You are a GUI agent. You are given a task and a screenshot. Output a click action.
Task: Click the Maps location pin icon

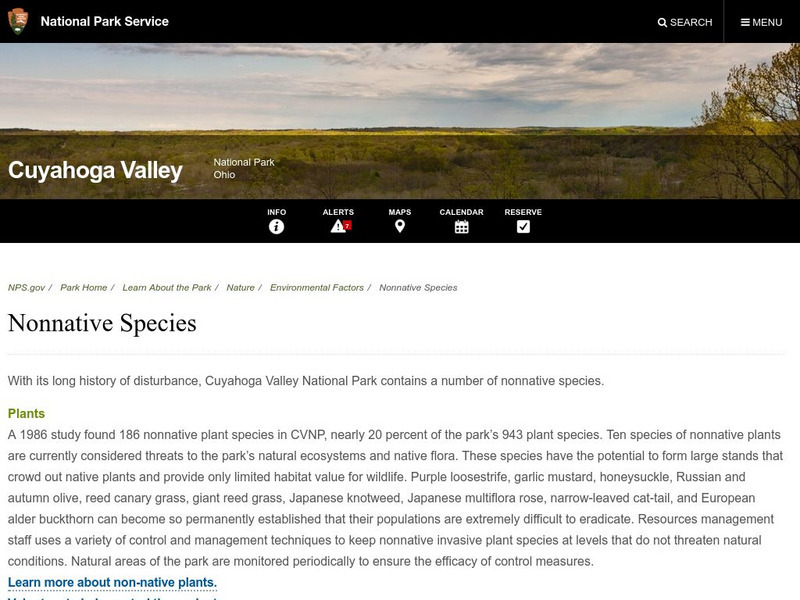point(400,227)
